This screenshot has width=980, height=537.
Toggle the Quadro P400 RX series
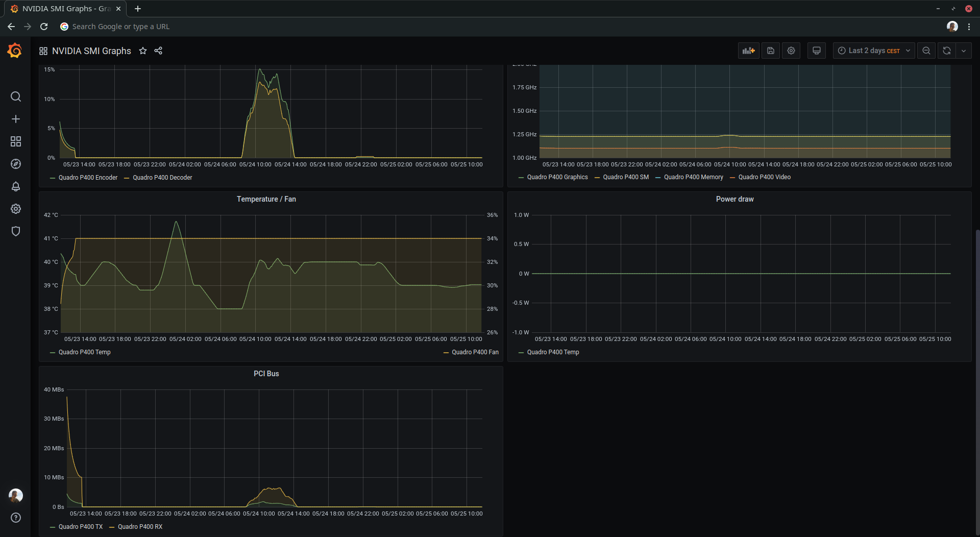coord(140,527)
